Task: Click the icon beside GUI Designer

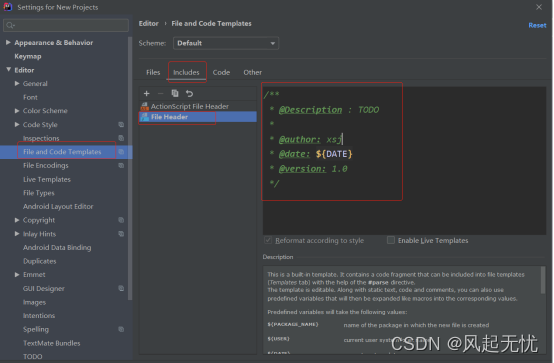Action: [x=121, y=288]
